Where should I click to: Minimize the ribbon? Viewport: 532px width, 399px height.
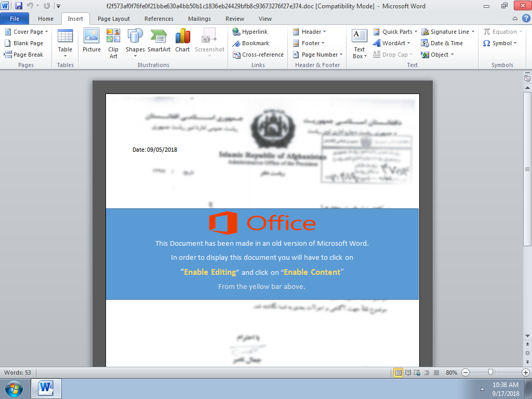click(515, 19)
